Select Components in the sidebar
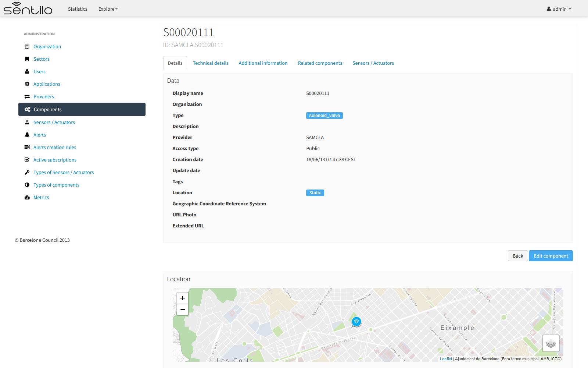This screenshot has height=368, width=588. [82, 109]
